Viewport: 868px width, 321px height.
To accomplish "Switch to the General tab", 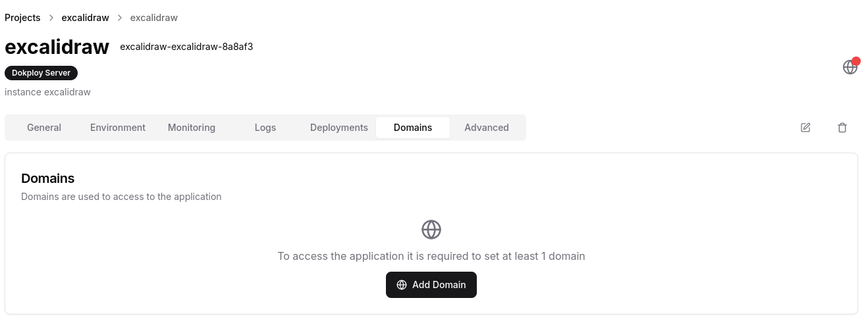I will coord(44,128).
